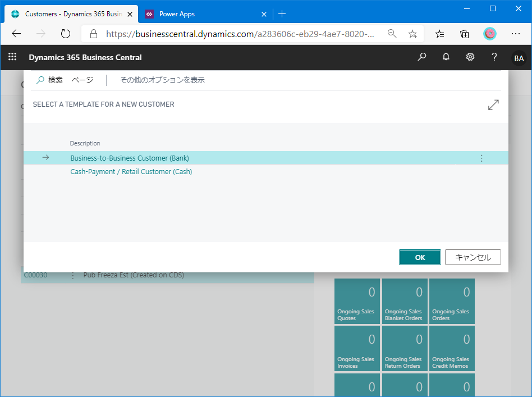532x397 pixels.
Task: Open the Ongoing Sales Orders tile
Action: pos(452,301)
